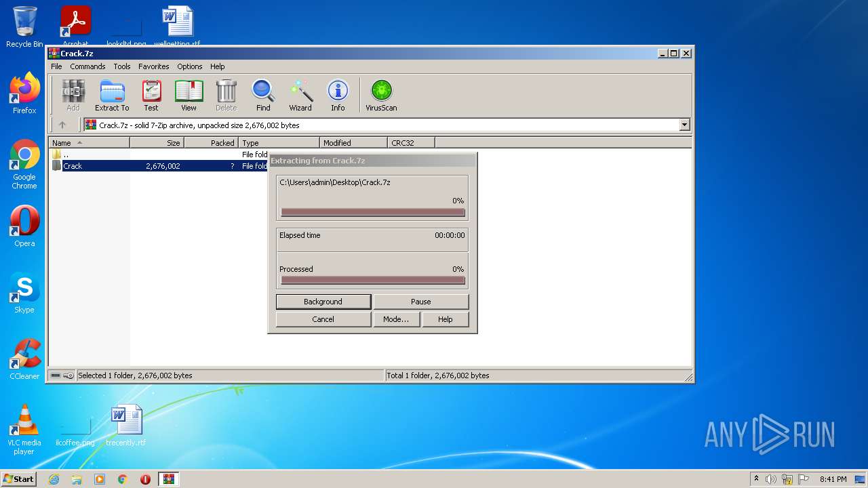
Task: Cancel the extraction
Action: (x=323, y=319)
